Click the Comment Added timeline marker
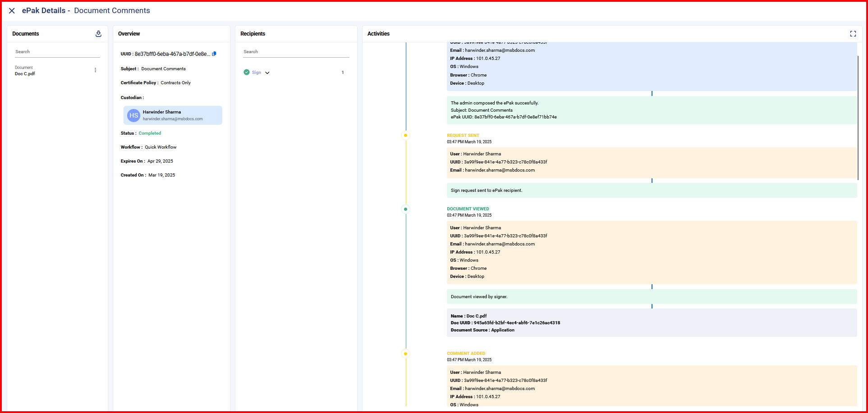 point(405,354)
